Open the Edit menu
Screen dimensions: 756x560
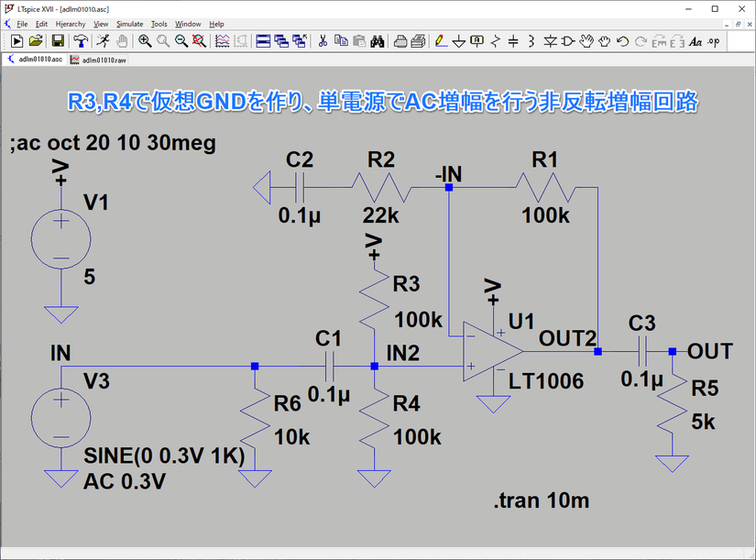(x=41, y=24)
